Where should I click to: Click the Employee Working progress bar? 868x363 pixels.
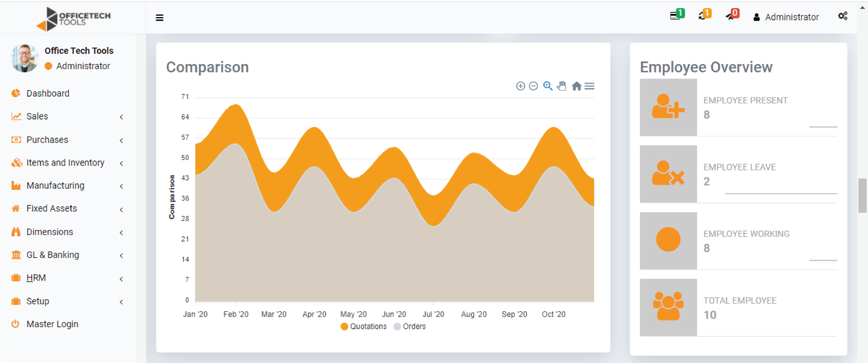click(823, 260)
